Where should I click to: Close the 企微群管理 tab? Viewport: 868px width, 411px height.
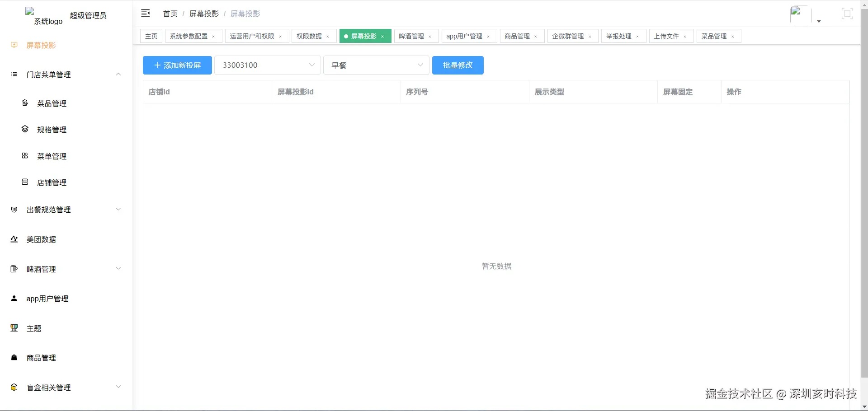click(x=590, y=37)
